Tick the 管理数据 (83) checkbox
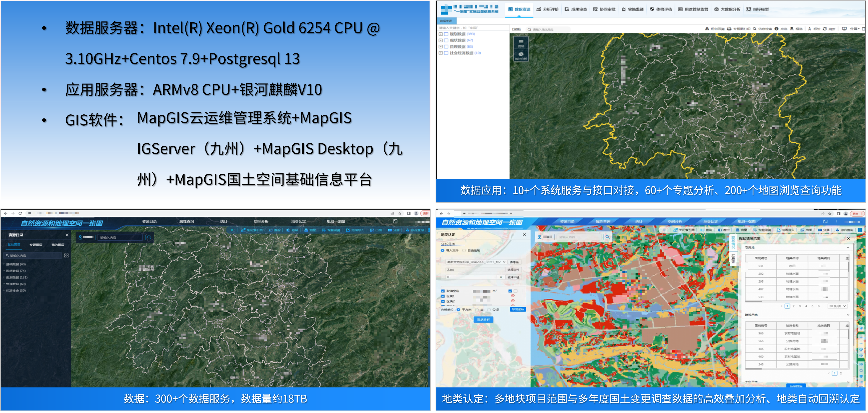This screenshot has height=413, width=868. [x=446, y=47]
